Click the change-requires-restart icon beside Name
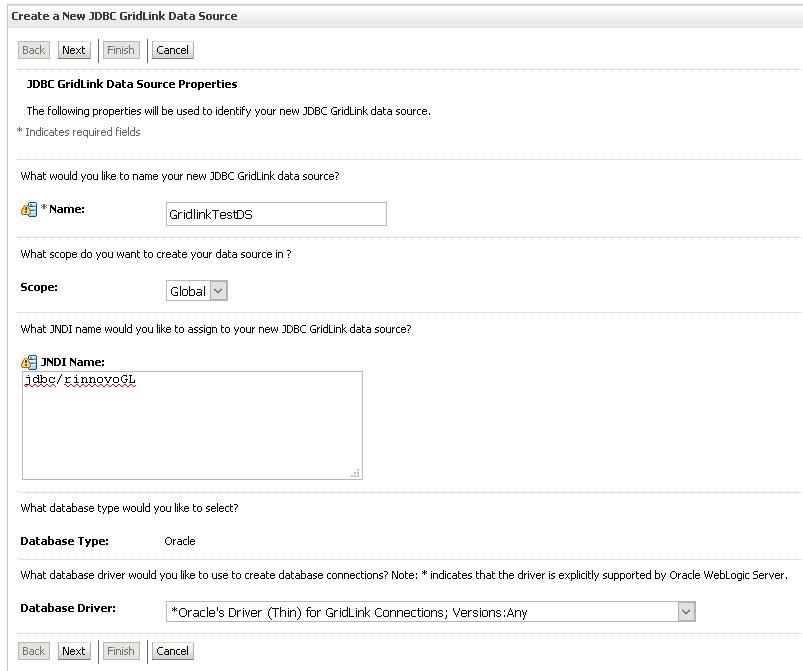Screen dimensions: 803x671 (29, 209)
